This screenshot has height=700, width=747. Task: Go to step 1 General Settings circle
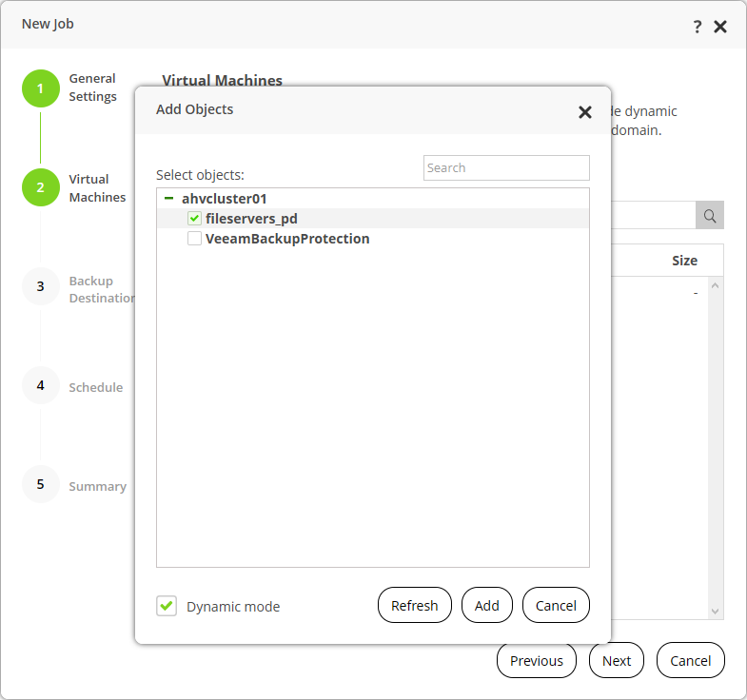(41, 88)
